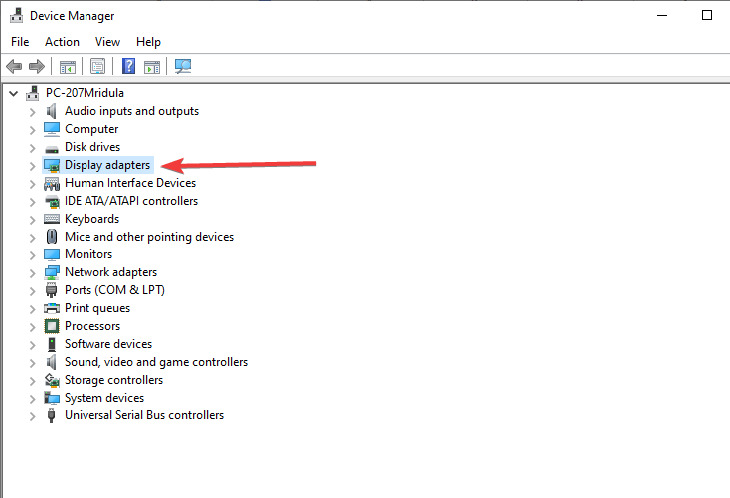Select the Print queues entry

[97, 308]
